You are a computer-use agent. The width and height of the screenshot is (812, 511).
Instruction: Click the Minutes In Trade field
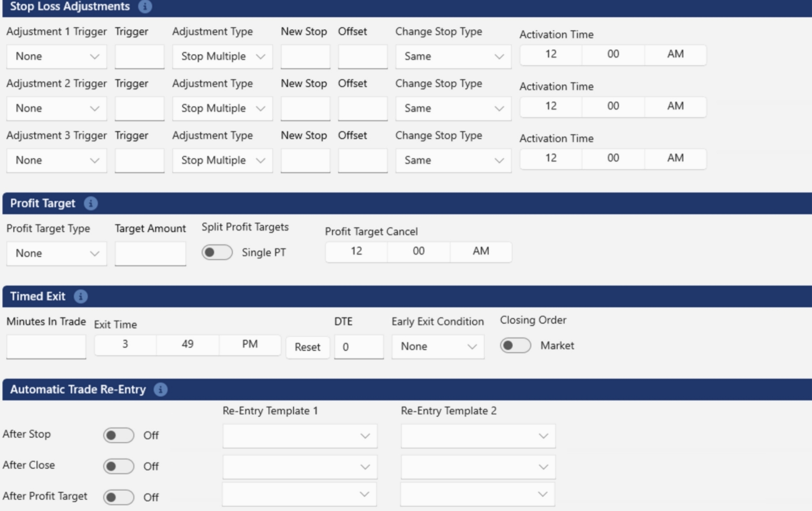click(46, 347)
